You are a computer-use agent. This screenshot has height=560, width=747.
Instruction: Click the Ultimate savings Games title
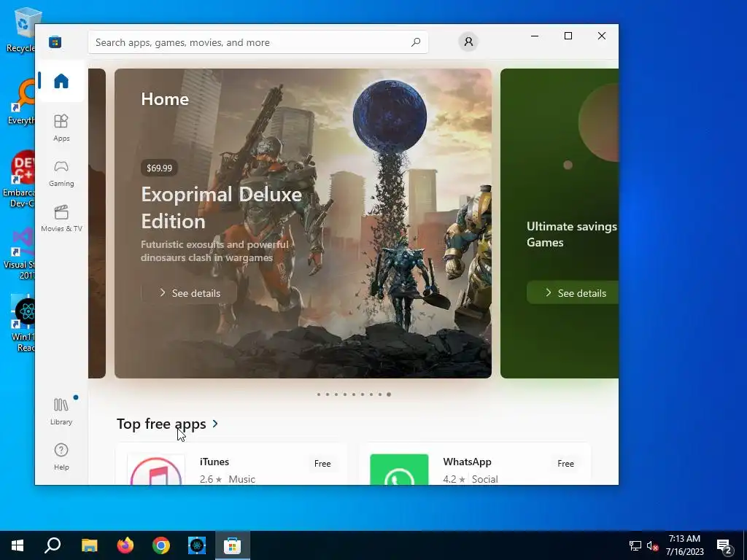tap(572, 234)
